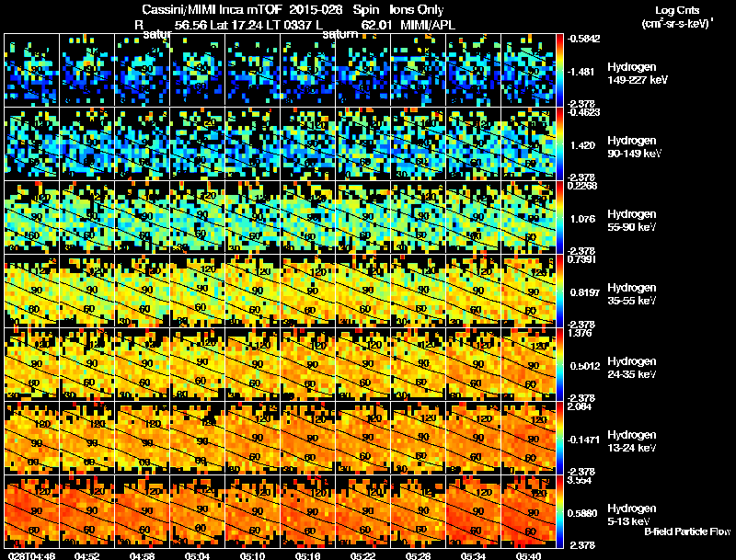736x560 pixels.
Task: Click the -0.5842 colorbar maximum value
Action: tap(583, 39)
